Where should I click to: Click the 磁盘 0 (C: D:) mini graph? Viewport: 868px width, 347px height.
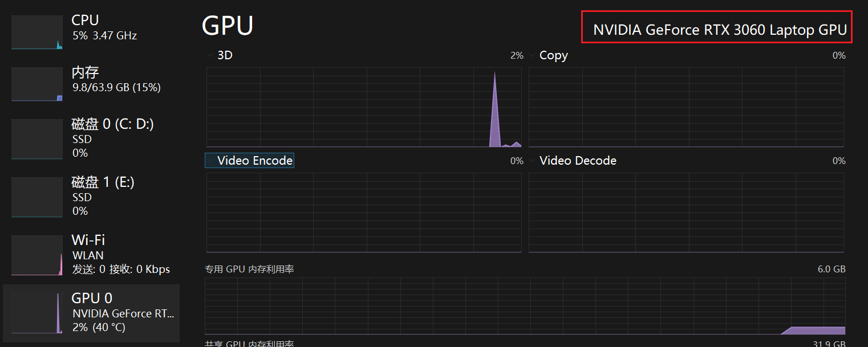click(x=37, y=138)
